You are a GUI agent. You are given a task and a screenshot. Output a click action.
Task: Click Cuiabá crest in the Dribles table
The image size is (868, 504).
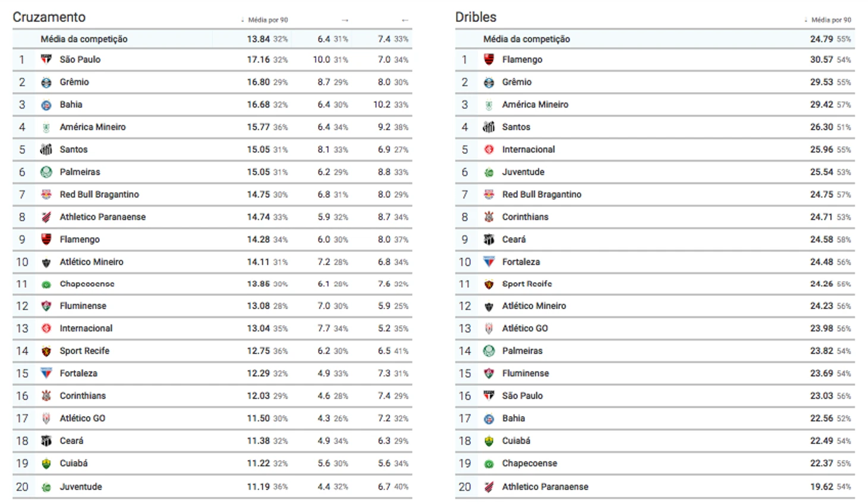489,441
